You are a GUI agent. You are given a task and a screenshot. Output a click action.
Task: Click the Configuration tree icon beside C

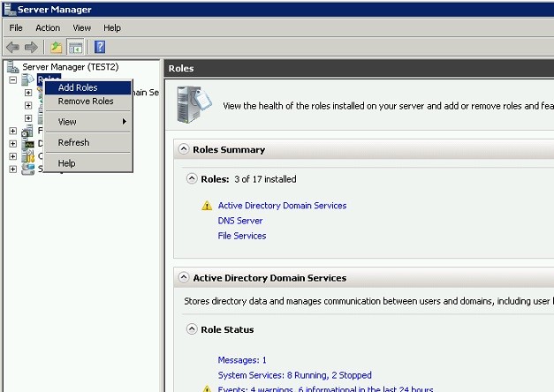coord(27,156)
